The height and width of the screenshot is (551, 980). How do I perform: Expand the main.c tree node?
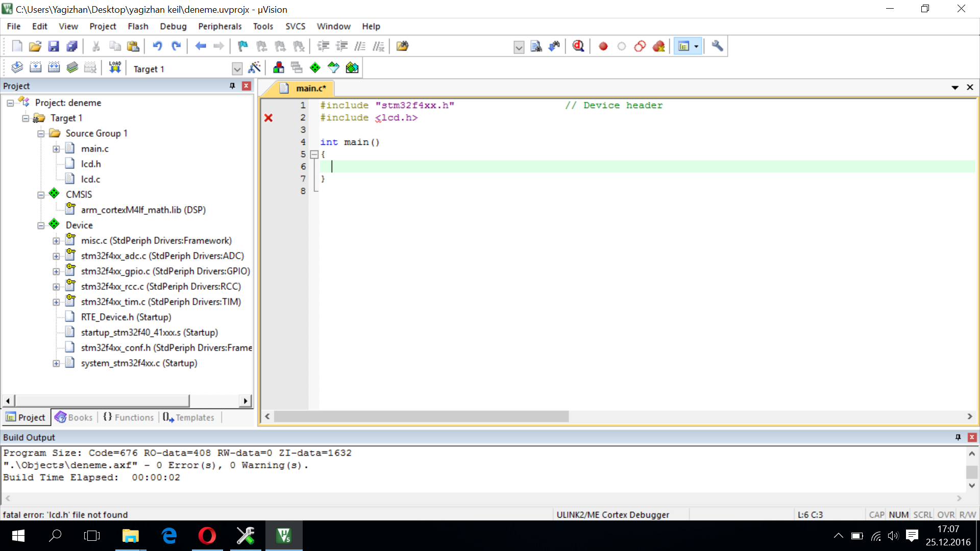(x=56, y=149)
